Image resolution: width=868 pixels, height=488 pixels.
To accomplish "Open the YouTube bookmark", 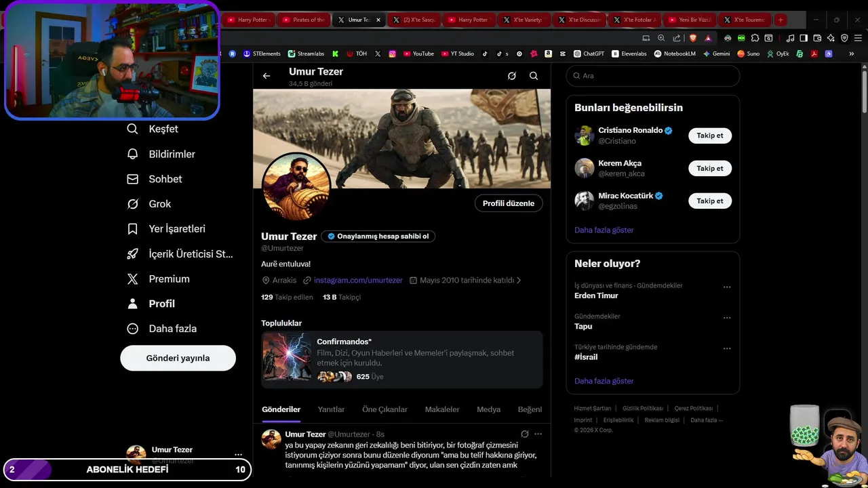I will [x=418, y=54].
